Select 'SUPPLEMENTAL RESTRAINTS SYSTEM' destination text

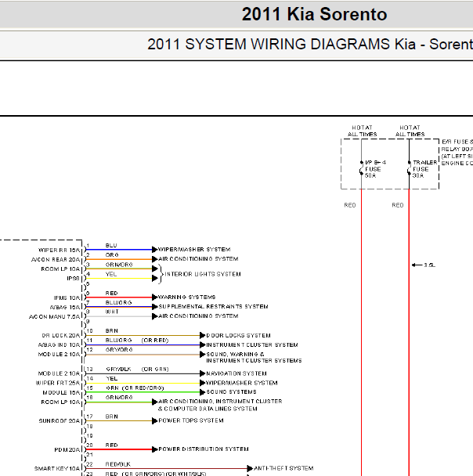tap(213, 306)
